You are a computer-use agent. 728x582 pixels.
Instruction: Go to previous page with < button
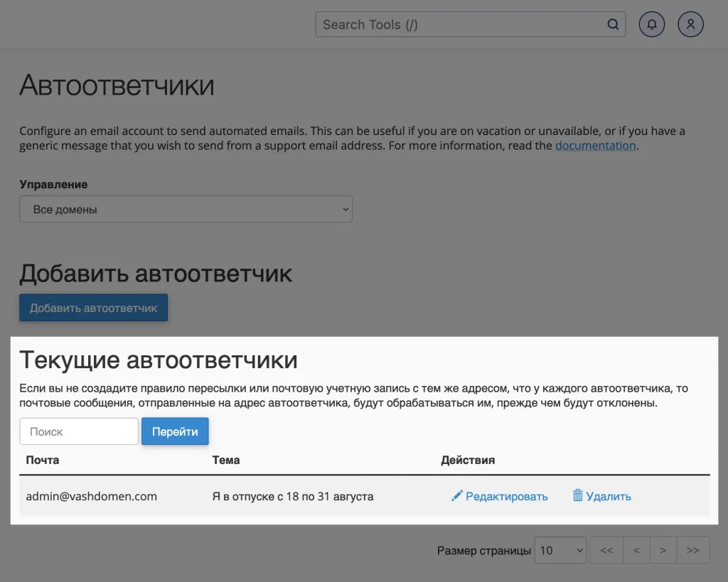click(x=636, y=551)
